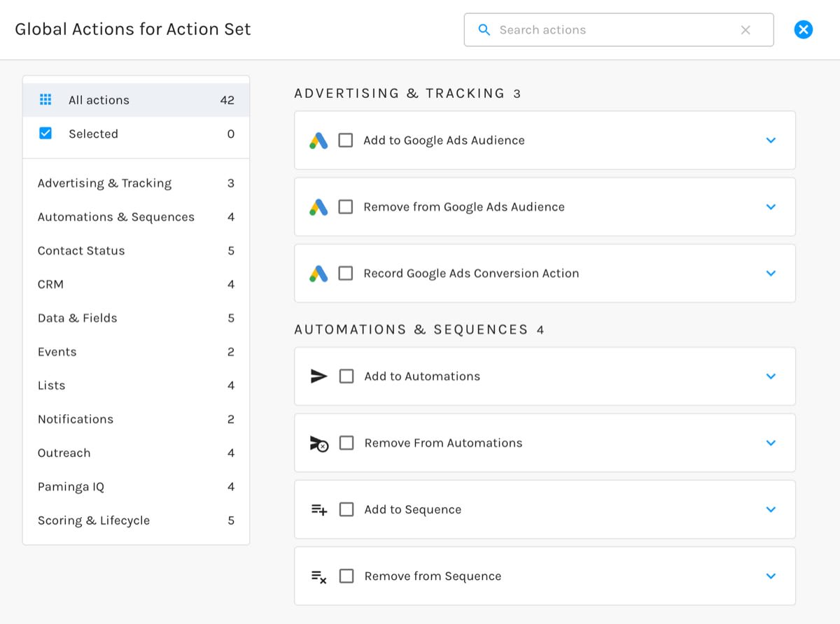Open the Outreach category
The width and height of the screenshot is (840, 624).
[136, 453]
